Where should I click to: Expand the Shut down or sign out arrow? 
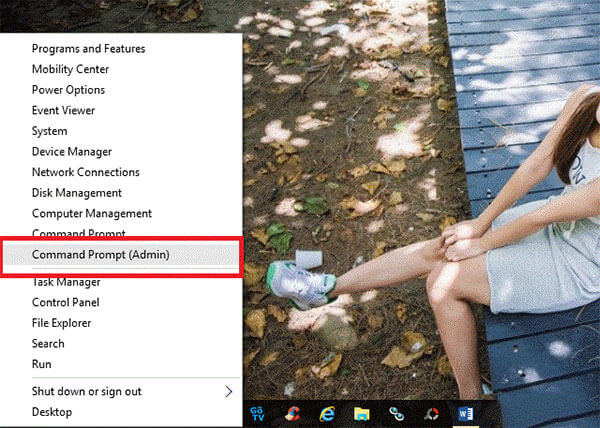pos(228,391)
